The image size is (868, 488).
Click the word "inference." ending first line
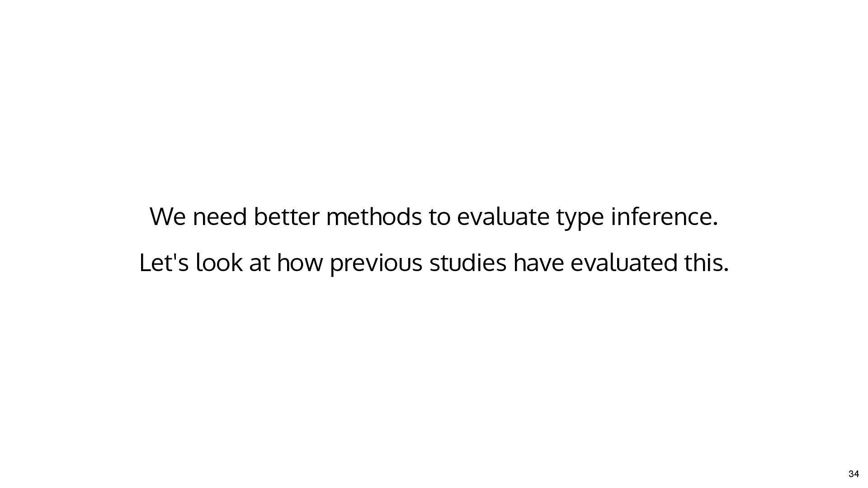[x=664, y=216]
